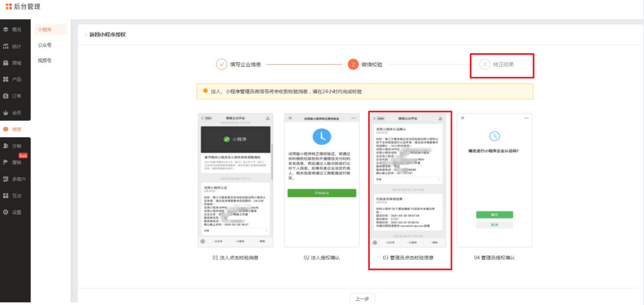644x305 pixels.
Task: Go back via 返回小程序授权 link
Action: [x=107, y=34]
